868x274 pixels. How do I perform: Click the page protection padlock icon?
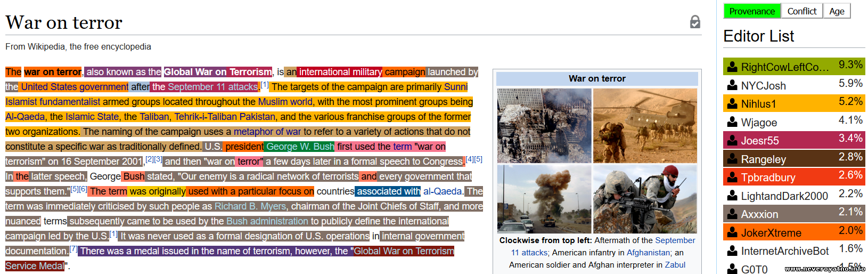[695, 22]
